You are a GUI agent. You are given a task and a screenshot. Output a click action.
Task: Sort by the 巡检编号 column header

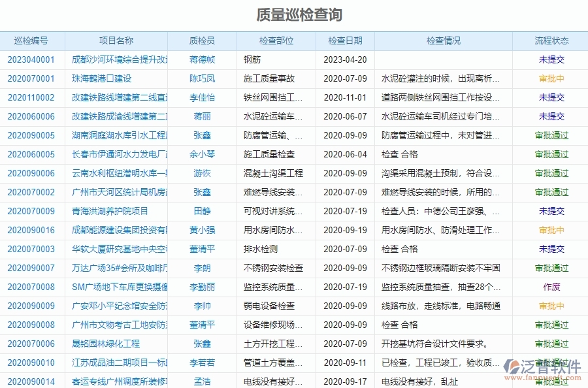33,40
